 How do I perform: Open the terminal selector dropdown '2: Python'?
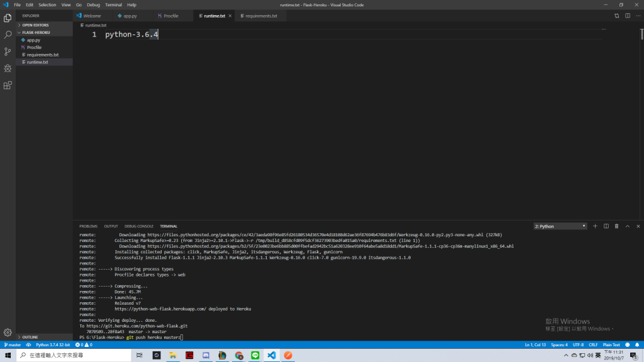(x=560, y=226)
